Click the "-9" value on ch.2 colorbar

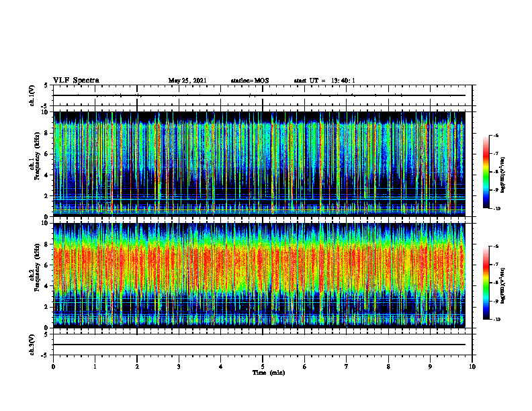click(x=496, y=301)
